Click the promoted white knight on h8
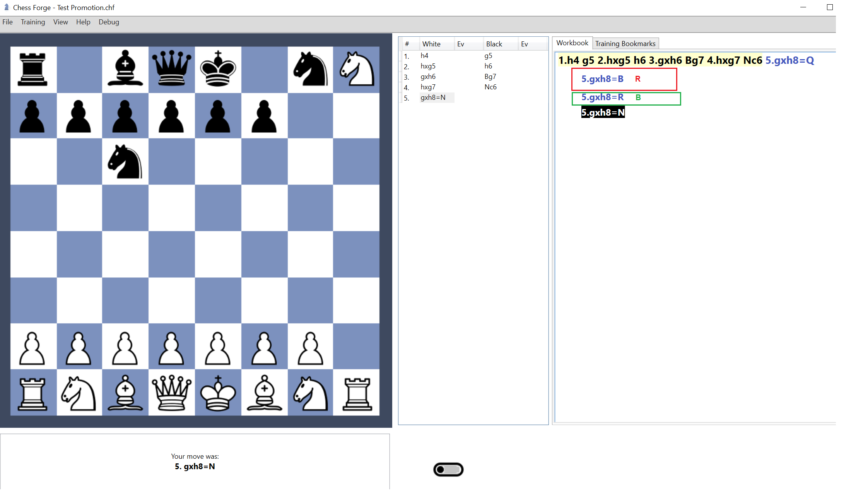This screenshot has width=868, height=492. [357, 70]
